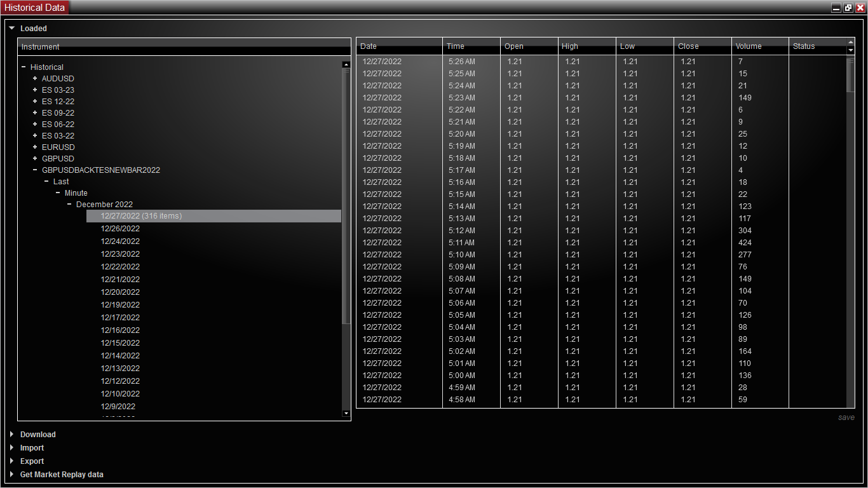Restore the Historical Data window size
This screenshot has width=868, height=488.
(848, 8)
